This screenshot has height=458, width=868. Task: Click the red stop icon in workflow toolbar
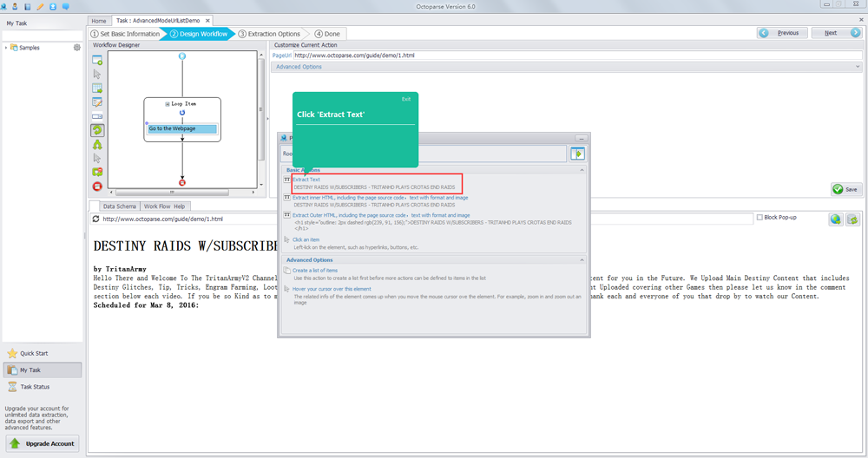[97, 186]
